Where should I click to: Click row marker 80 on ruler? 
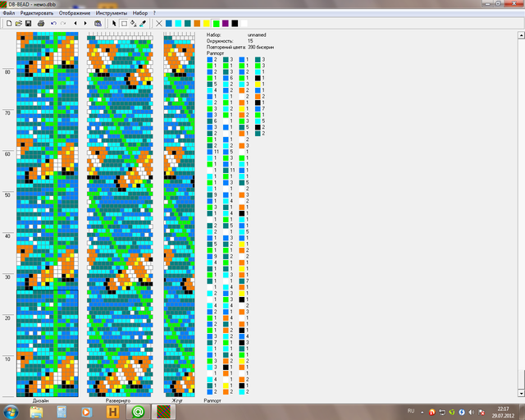7,72
